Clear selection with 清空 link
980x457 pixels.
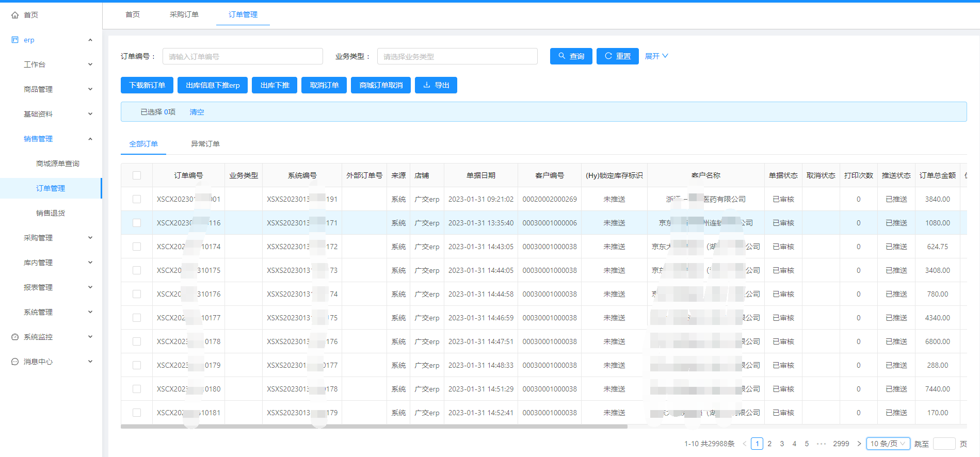(x=197, y=112)
